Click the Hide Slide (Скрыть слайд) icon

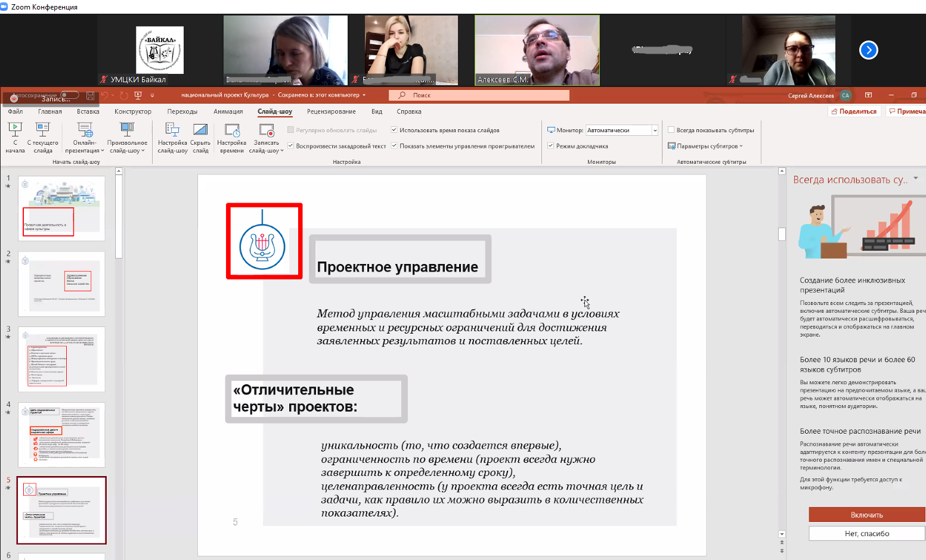[x=200, y=137]
